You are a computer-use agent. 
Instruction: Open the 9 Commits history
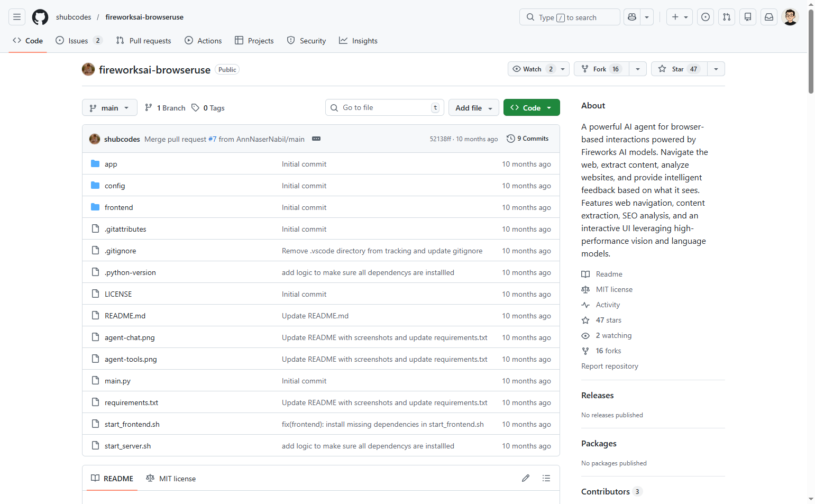pyautogui.click(x=527, y=139)
